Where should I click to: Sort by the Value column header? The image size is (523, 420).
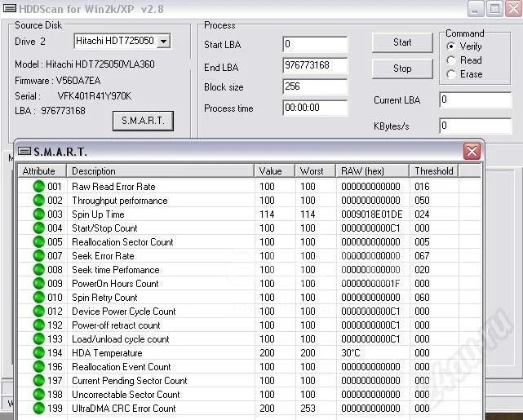(x=274, y=171)
